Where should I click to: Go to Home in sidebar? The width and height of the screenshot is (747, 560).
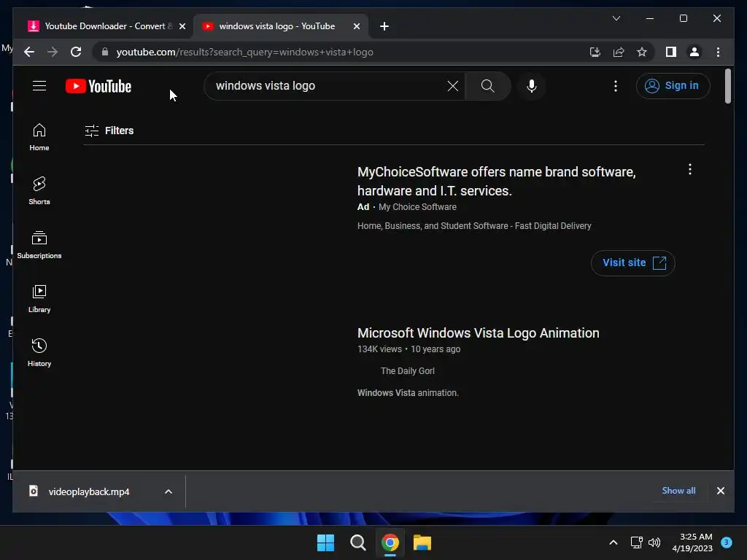tap(39, 137)
